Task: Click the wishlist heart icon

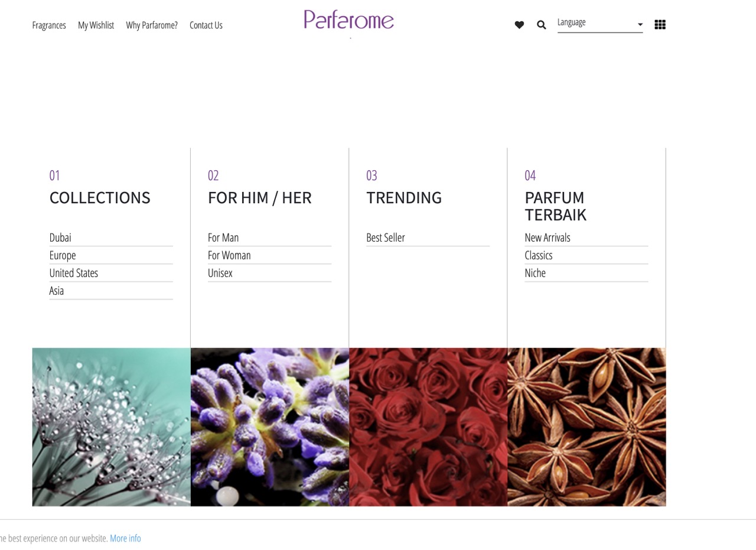Action: pyautogui.click(x=519, y=25)
